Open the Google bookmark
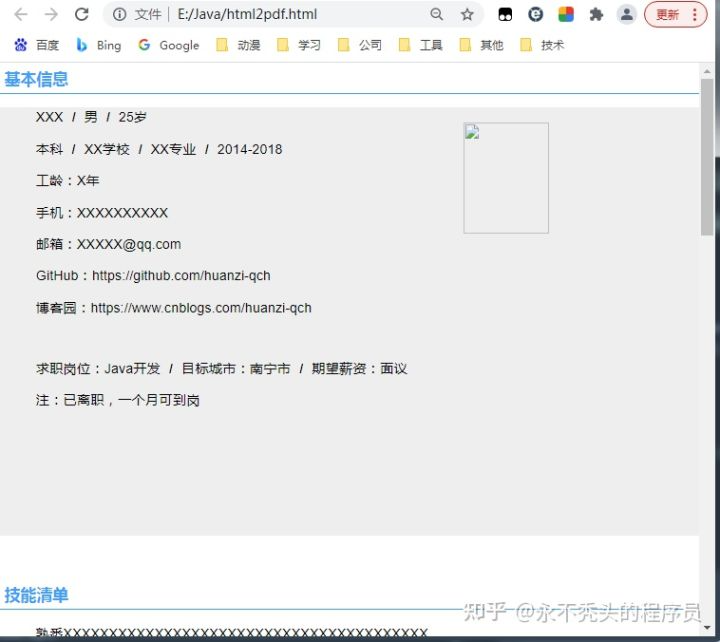720x642 pixels. (169, 45)
